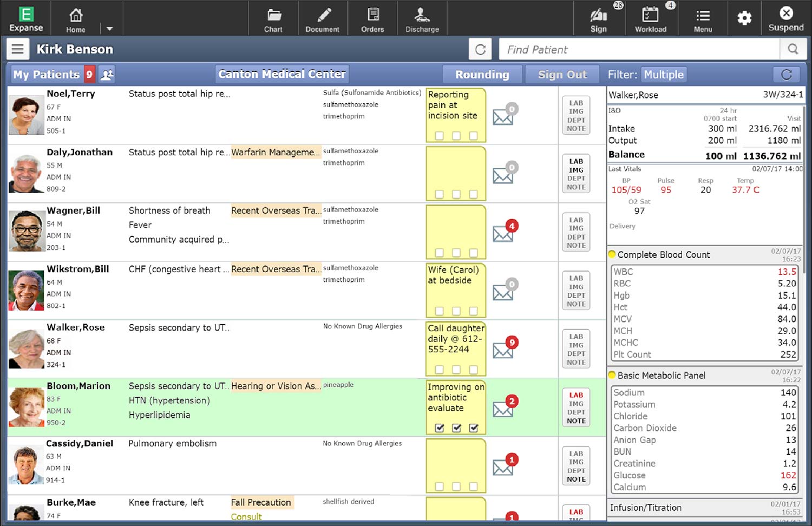This screenshot has width=812, height=526.
Task: Open the Rounding view
Action: coord(482,74)
